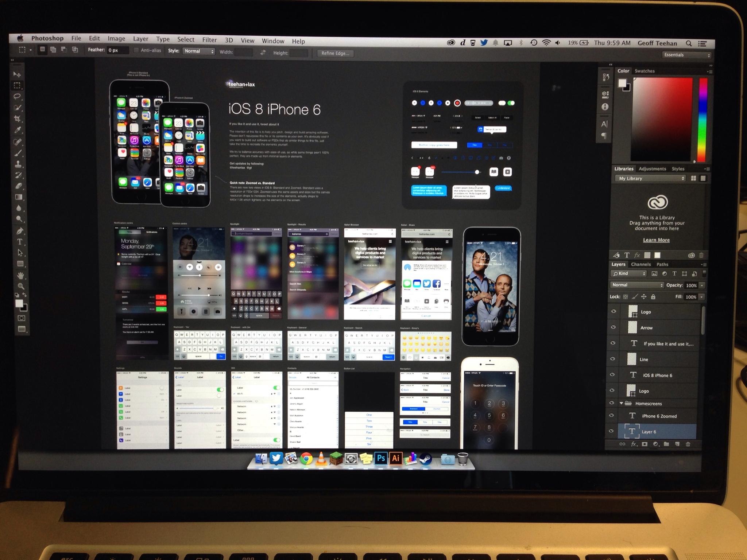Hide the Arrow layer
Viewport: 747px width, 560px height.
click(613, 327)
